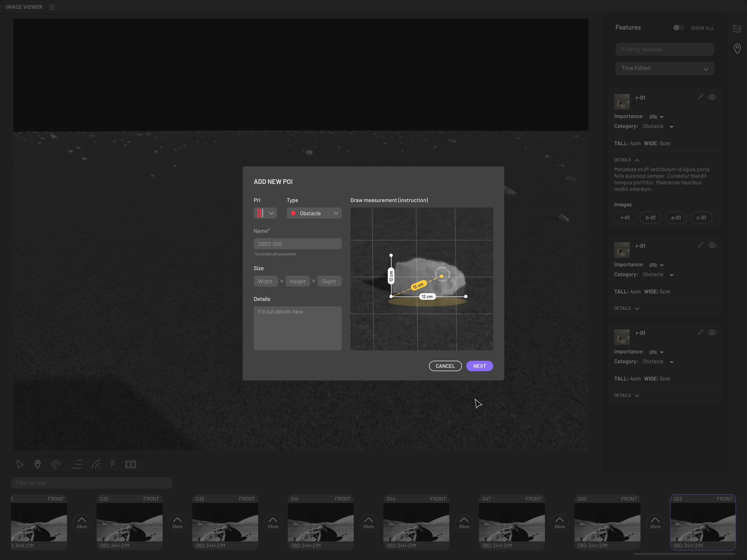This screenshot has width=747, height=560.
Task: Click the NEXT button
Action: 479,366
